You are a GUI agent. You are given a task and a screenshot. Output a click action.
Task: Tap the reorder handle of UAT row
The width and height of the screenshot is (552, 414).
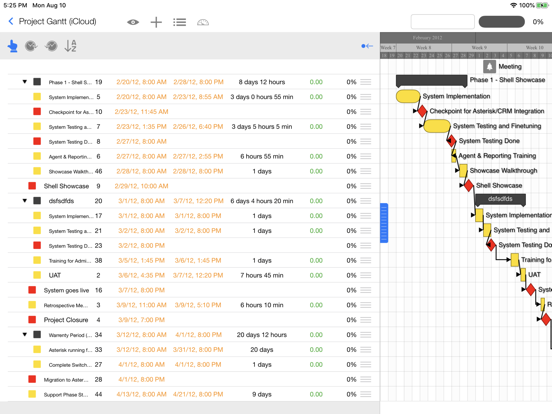coord(366,275)
